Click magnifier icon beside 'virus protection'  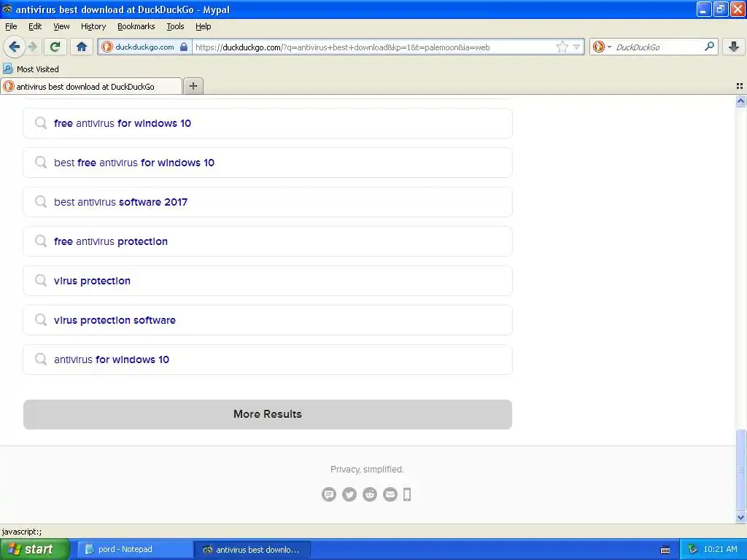click(41, 281)
